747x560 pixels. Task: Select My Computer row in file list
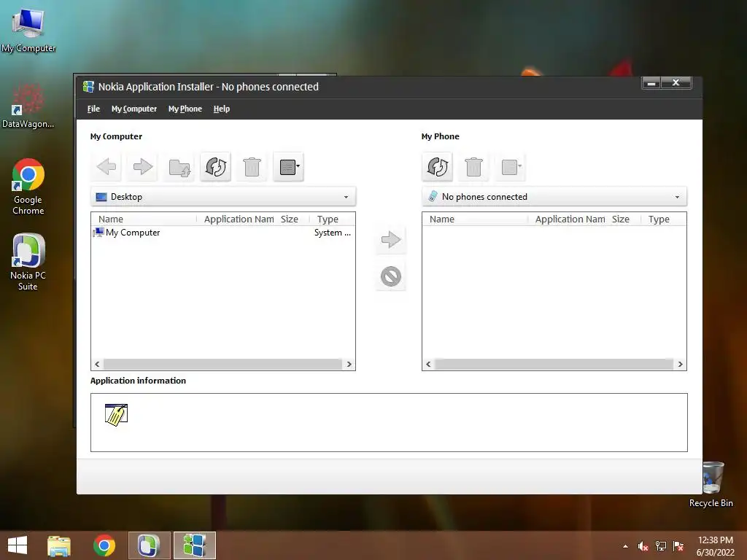click(x=223, y=233)
